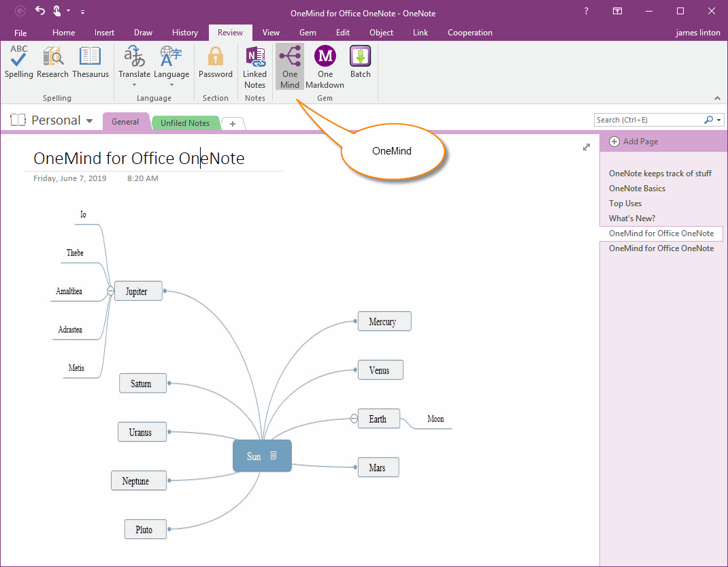Viewport: 728px width, 567px height.
Task: Open page OneNote keeps track of stuff
Action: [660, 173]
